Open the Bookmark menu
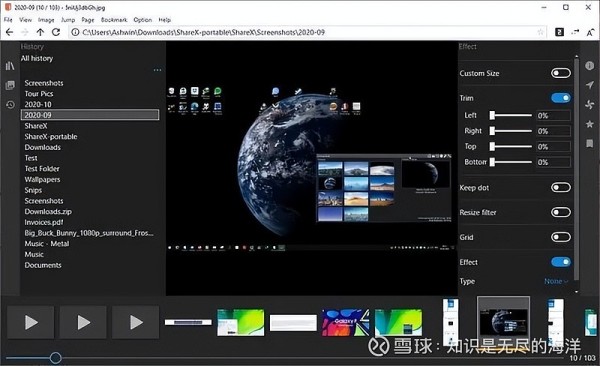Image resolution: width=600 pixels, height=366 pixels. 114,20
